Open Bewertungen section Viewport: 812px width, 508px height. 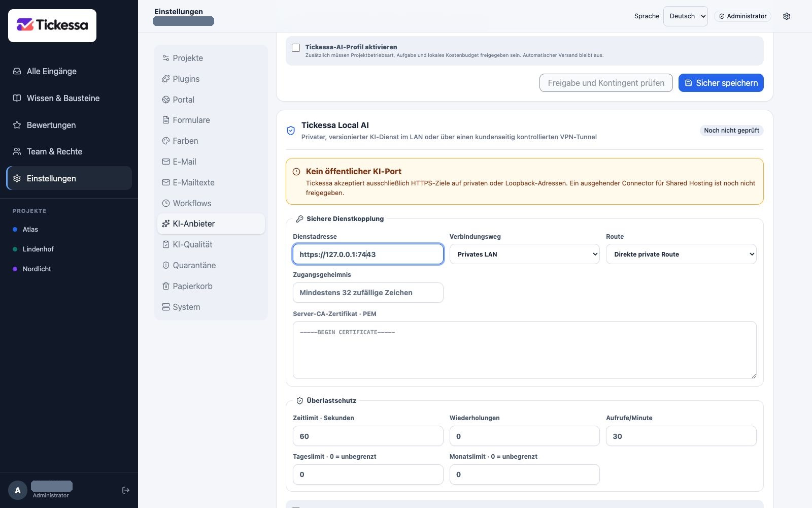[x=69, y=125]
